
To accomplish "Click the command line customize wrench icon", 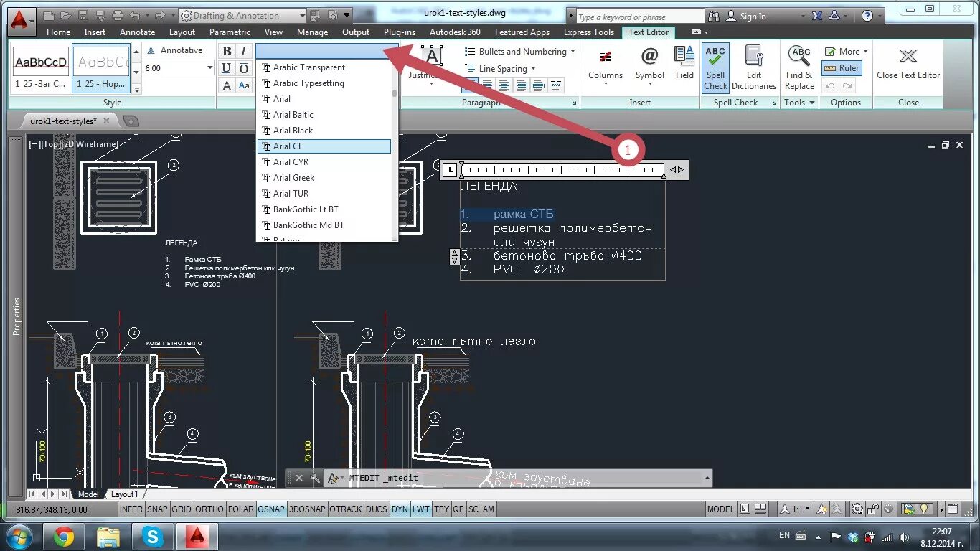I will [315, 478].
